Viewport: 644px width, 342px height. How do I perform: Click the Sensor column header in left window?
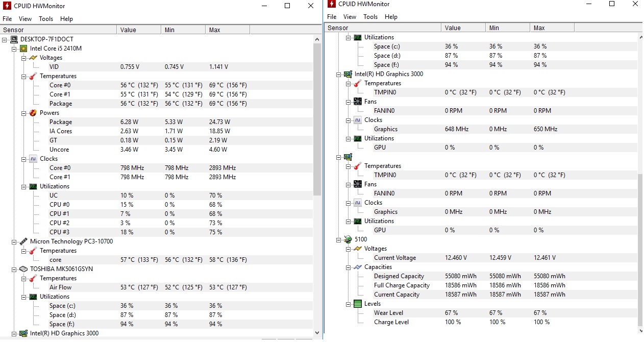coord(58,30)
